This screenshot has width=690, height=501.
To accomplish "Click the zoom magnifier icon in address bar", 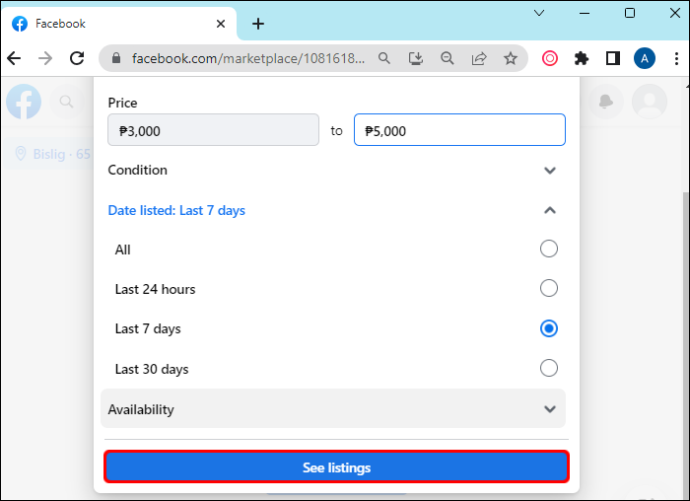I will (x=447, y=58).
